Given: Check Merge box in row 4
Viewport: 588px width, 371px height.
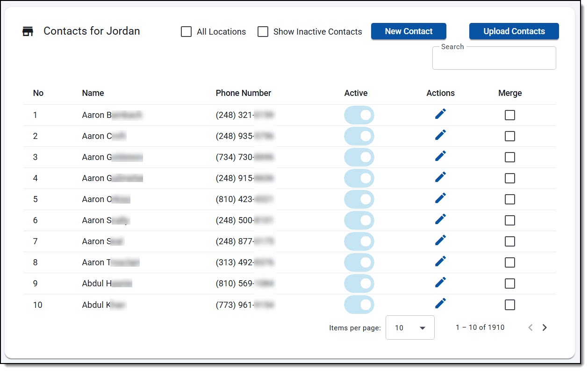Looking at the screenshot, I should [x=510, y=178].
